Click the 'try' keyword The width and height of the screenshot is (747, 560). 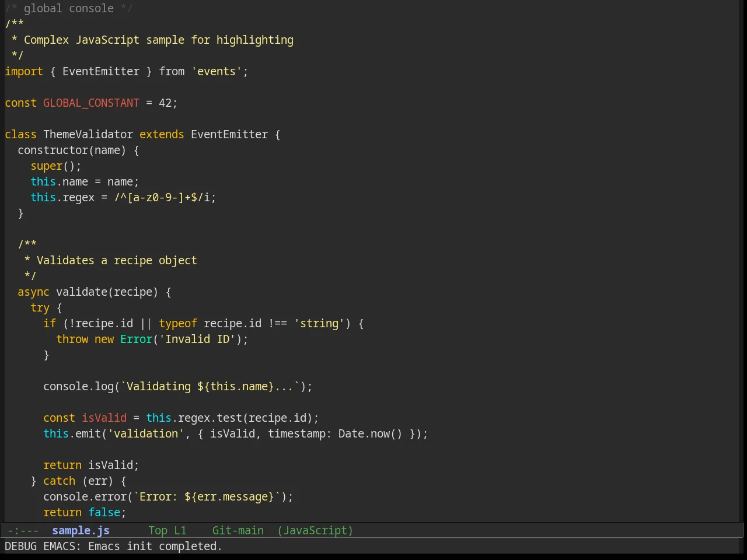click(x=40, y=307)
